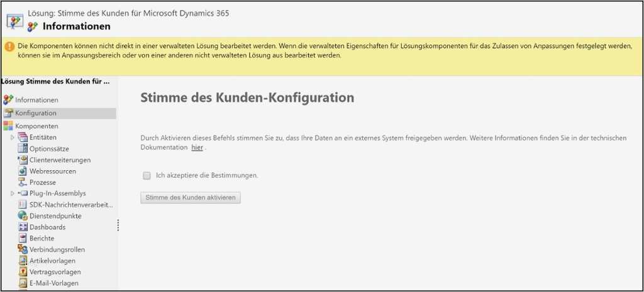Click the Informationen sidebar icon
Viewport: 644px width, 292px height.
pos(8,100)
